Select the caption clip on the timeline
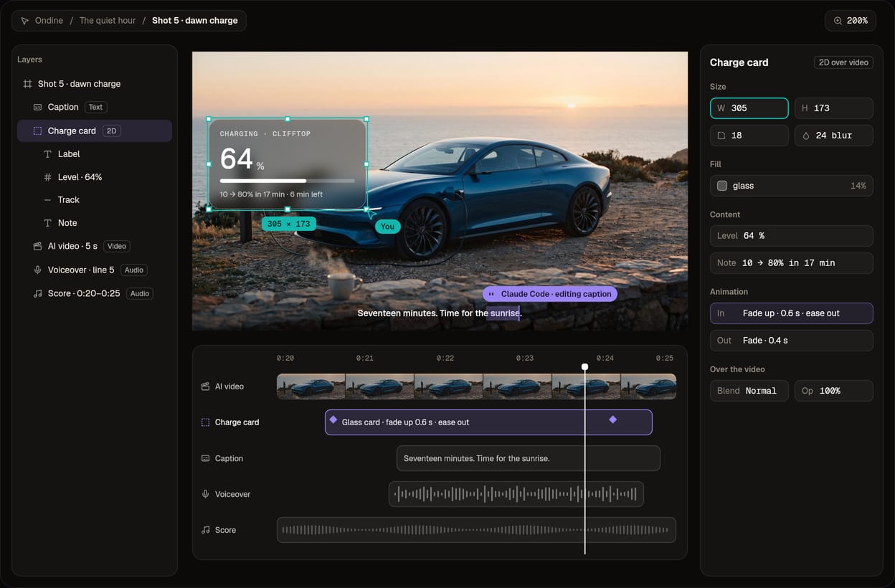895x588 pixels. click(x=528, y=458)
